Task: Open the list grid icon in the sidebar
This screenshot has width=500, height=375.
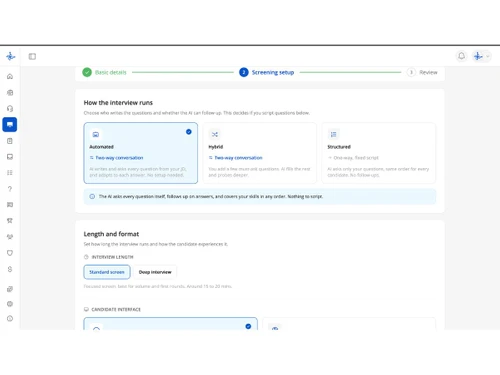Action: 10,173
